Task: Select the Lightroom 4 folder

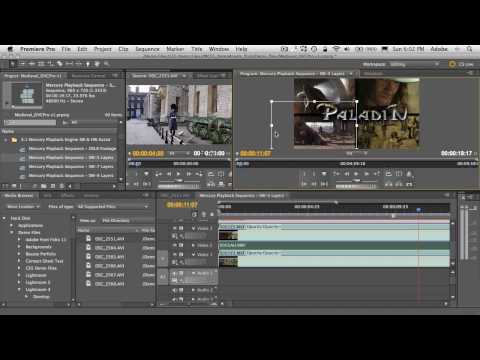Action: [x=38, y=289]
